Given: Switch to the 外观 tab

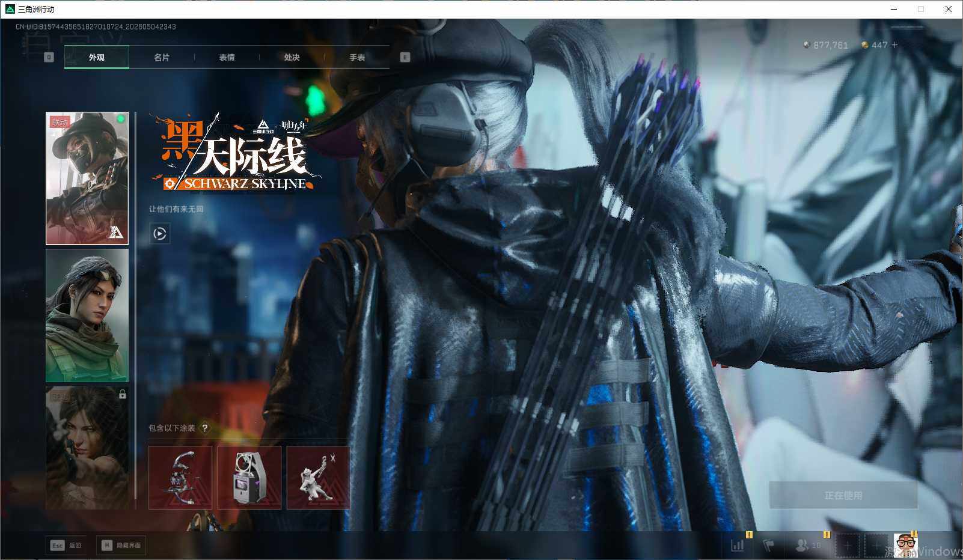Looking at the screenshot, I should pos(96,57).
